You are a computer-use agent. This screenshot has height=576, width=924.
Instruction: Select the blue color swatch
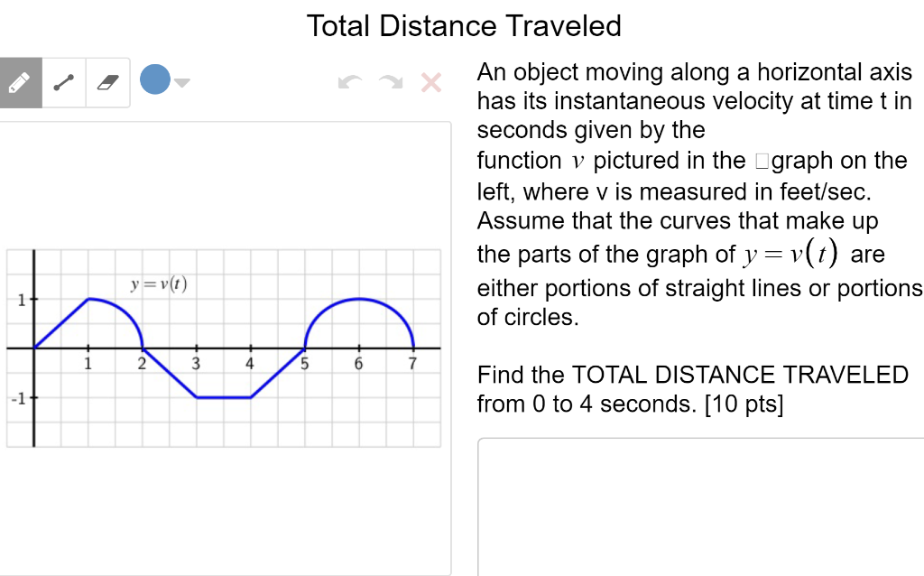tap(154, 80)
